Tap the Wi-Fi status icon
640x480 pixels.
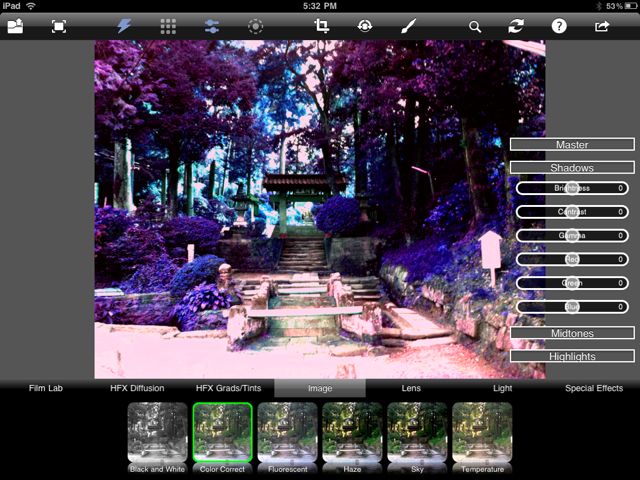[x=31, y=6]
